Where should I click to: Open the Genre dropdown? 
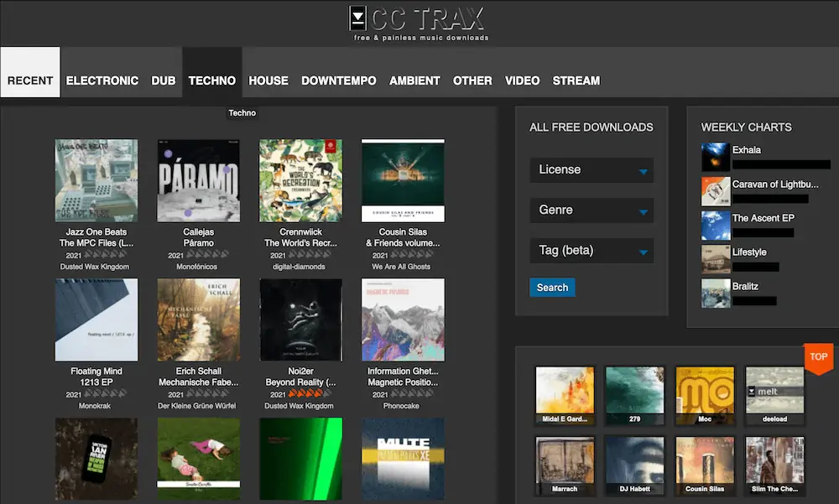pos(591,210)
